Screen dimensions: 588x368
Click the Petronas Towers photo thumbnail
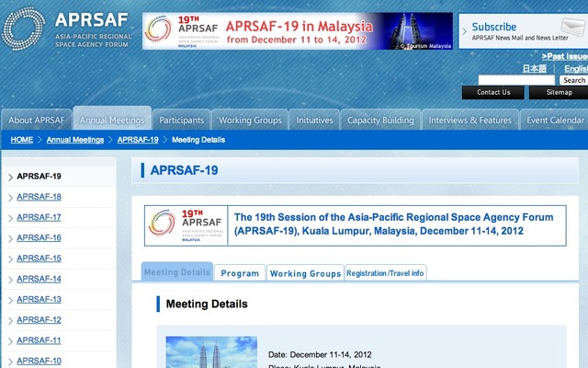pos(211,352)
